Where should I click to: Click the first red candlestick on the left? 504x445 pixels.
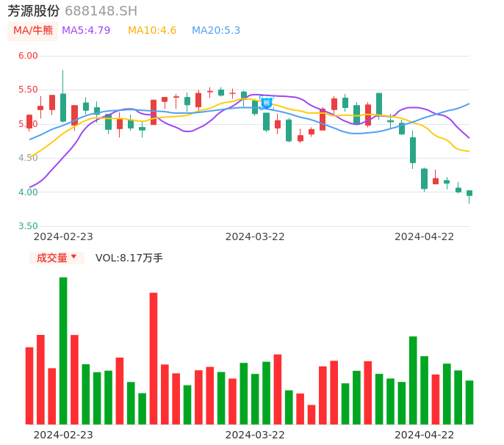click(x=29, y=121)
